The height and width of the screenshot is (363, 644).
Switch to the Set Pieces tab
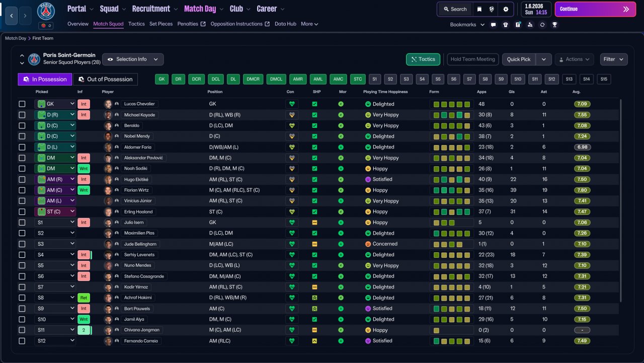[x=161, y=24]
